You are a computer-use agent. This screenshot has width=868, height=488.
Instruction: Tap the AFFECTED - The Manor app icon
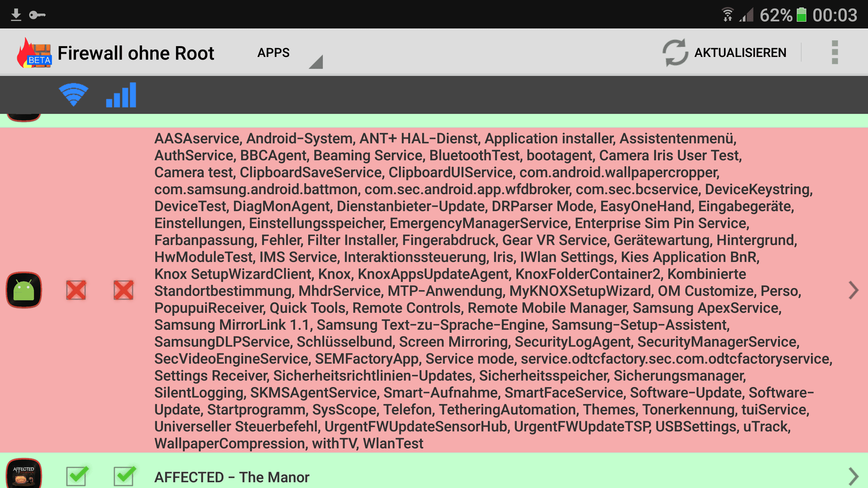[24, 474]
